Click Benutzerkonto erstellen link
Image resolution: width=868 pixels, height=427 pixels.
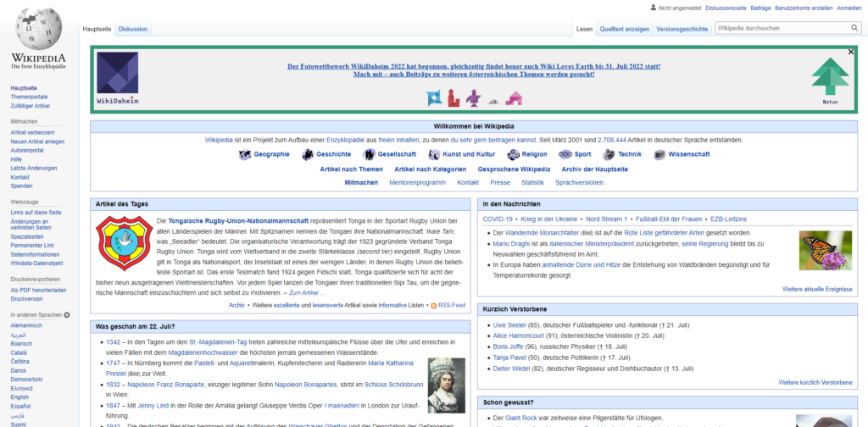coord(804,8)
